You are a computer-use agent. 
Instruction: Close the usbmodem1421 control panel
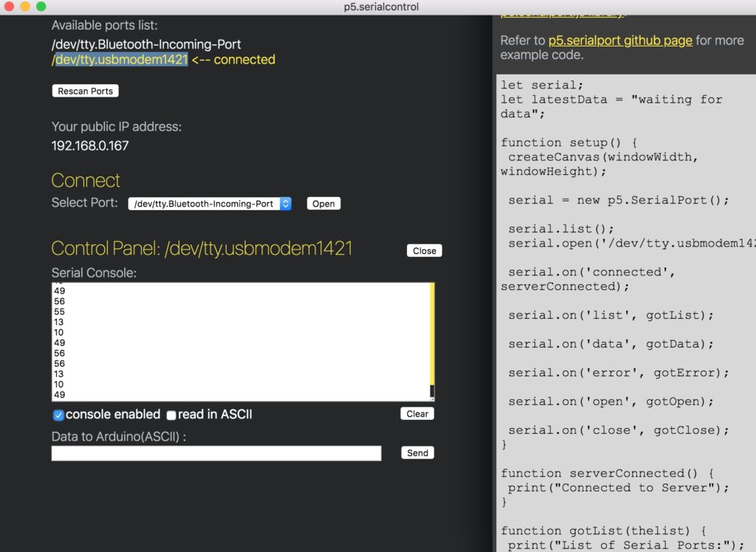(425, 251)
